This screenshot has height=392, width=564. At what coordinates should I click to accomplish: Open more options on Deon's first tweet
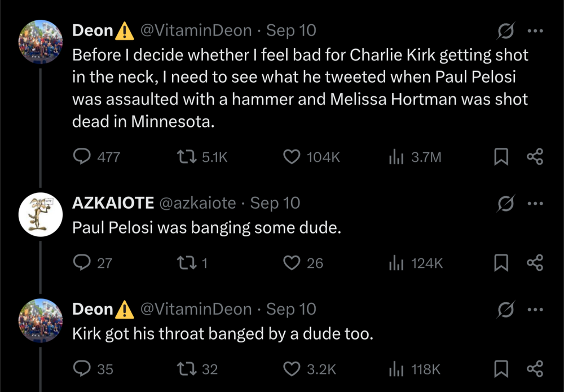point(535,31)
